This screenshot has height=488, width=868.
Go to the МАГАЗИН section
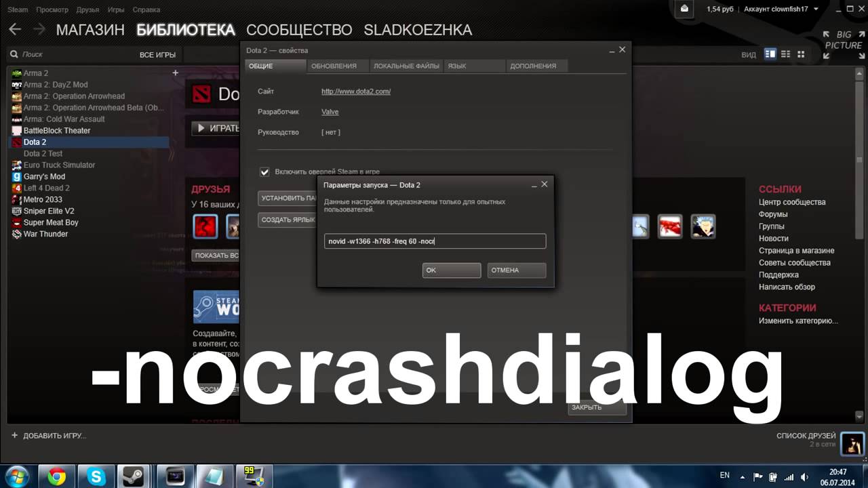point(90,30)
